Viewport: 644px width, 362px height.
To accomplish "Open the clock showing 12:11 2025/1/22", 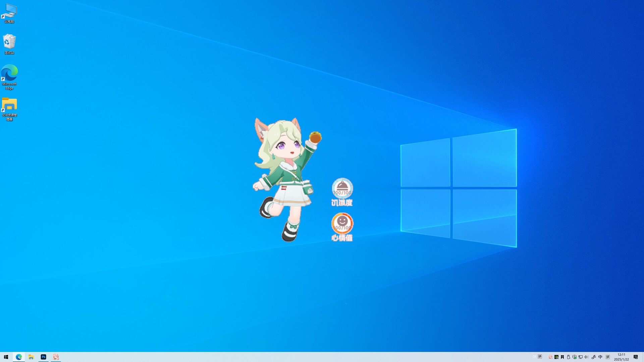I will 622,357.
